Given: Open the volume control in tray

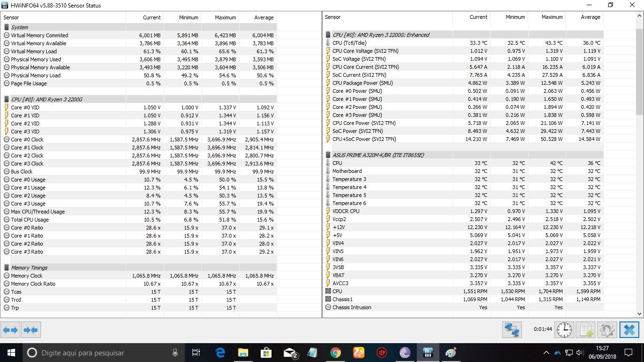Looking at the screenshot, I should [x=580, y=353].
